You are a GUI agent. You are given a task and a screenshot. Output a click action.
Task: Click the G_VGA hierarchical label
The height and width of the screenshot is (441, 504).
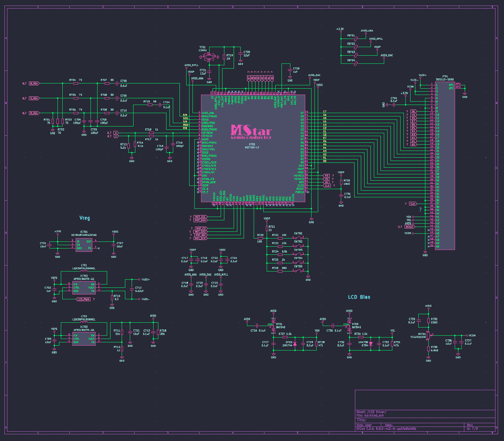coord(34,98)
